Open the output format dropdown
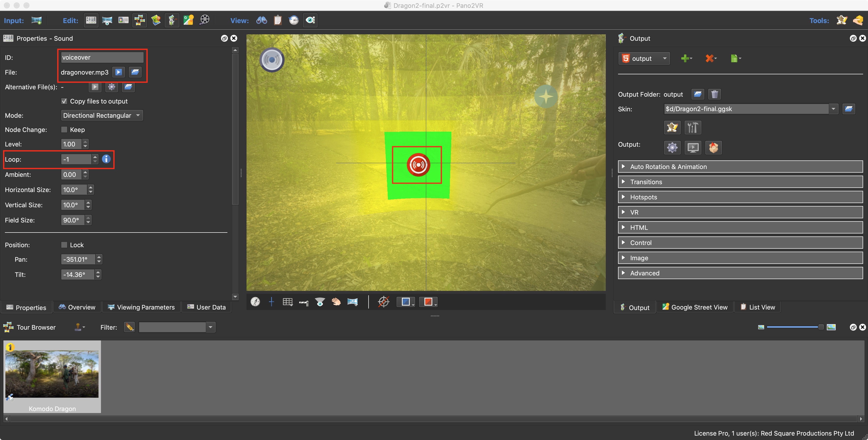Image resolution: width=868 pixels, height=440 pixels. pos(644,59)
